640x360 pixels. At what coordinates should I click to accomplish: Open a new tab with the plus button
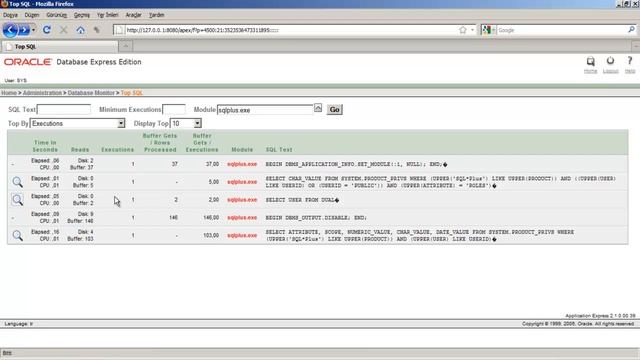click(x=126, y=46)
